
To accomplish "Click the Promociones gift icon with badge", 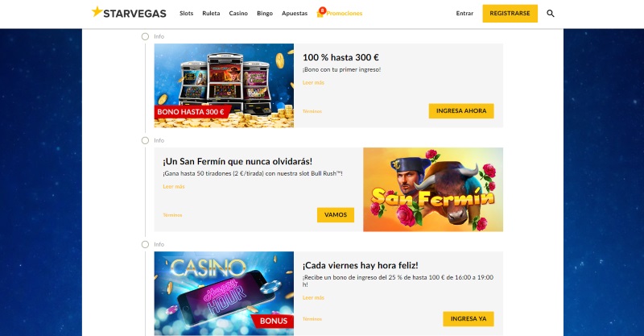I will [x=320, y=12].
